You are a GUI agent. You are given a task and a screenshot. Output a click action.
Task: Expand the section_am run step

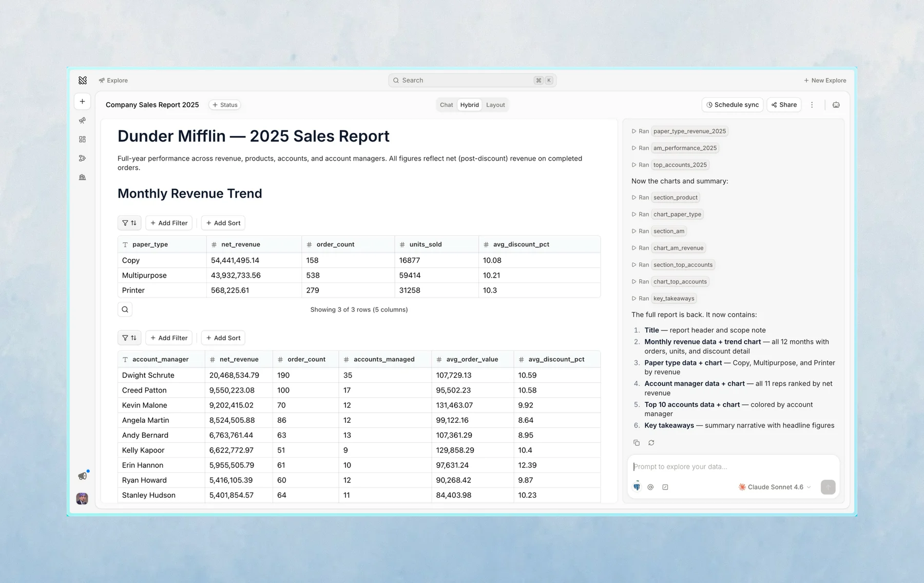point(659,231)
